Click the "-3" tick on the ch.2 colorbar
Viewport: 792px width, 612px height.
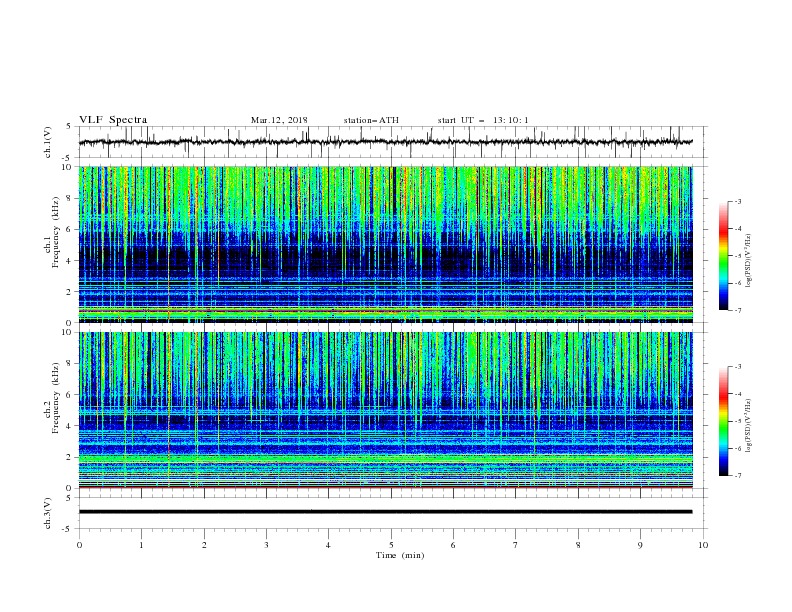pos(737,367)
